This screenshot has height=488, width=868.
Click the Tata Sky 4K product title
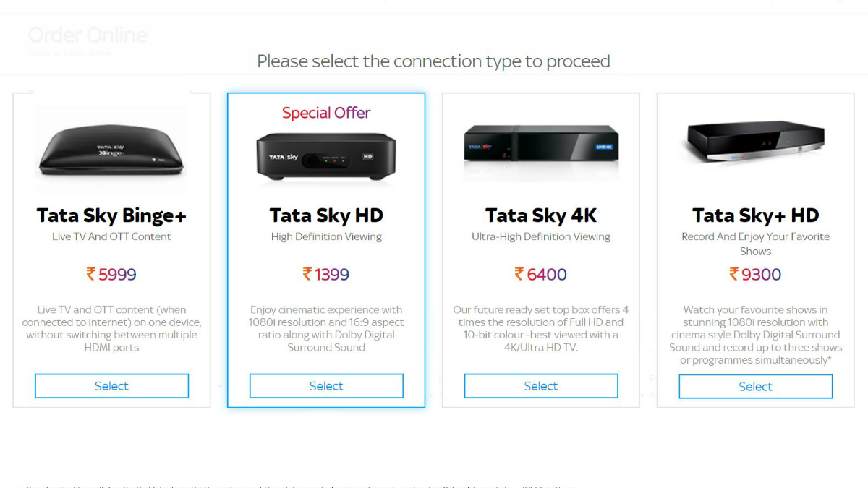point(540,215)
